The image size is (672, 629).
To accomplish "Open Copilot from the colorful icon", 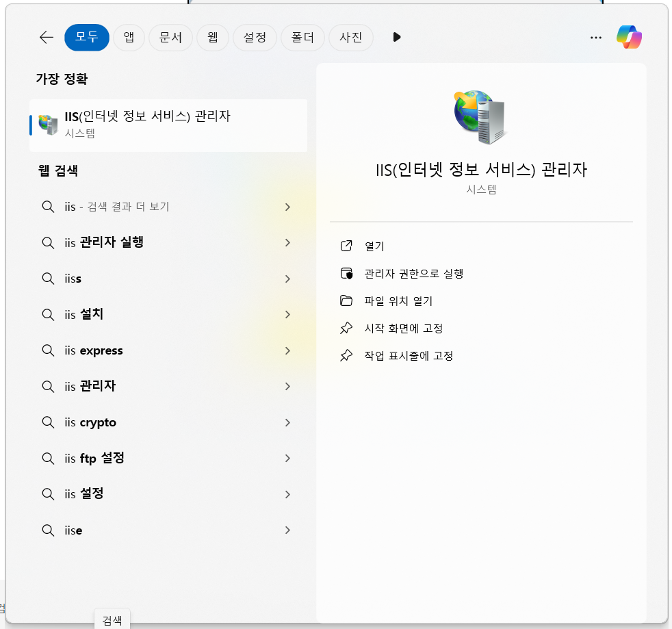I will tap(629, 37).
